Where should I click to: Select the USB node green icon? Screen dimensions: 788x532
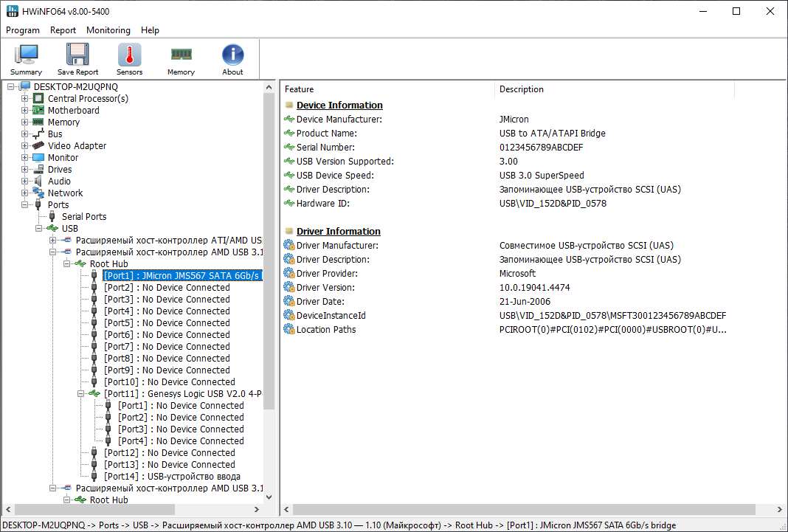click(52, 228)
